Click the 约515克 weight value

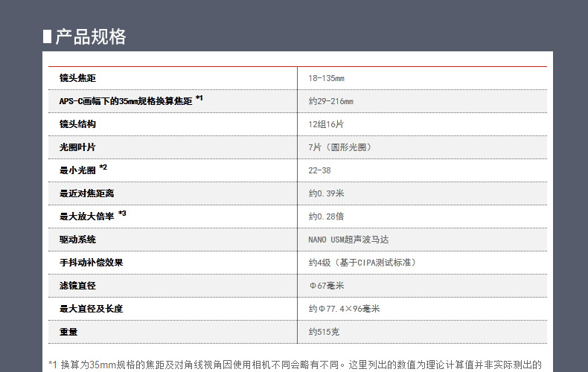(x=324, y=332)
